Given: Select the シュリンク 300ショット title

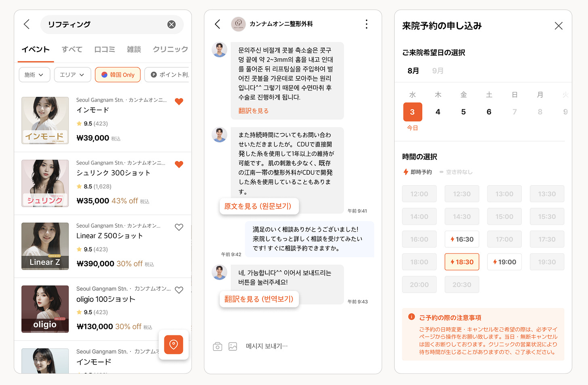Looking at the screenshot, I should pos(113,173).
